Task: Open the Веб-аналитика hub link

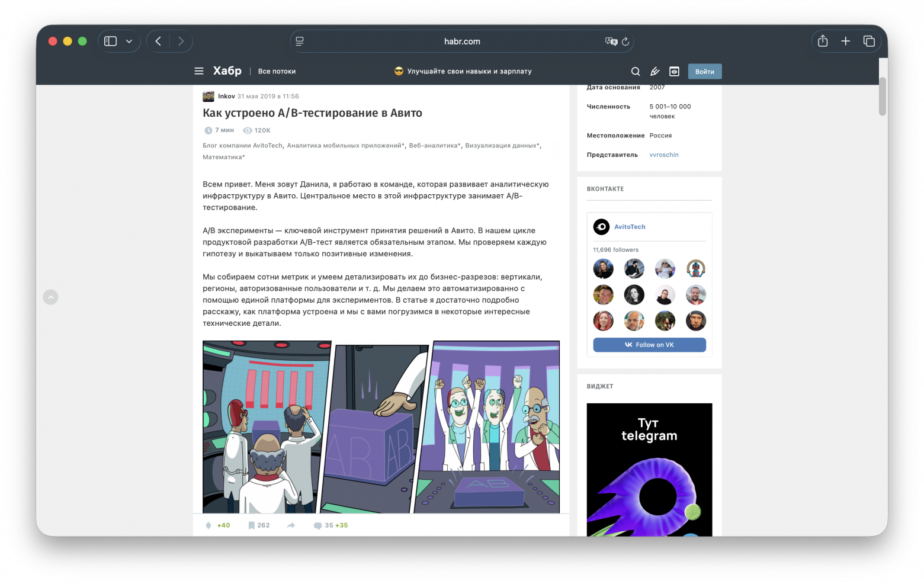Action: [434, 146]
